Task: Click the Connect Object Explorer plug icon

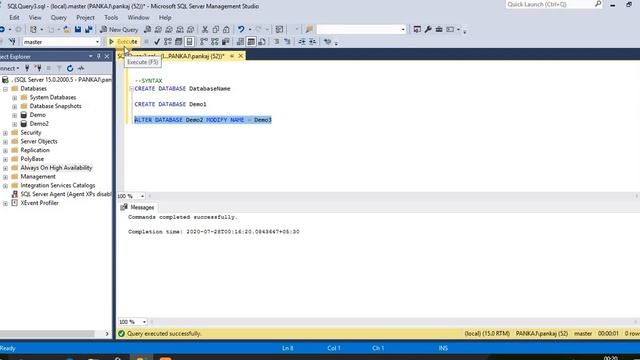Action: pyautogui.click(x=27, y=69)
